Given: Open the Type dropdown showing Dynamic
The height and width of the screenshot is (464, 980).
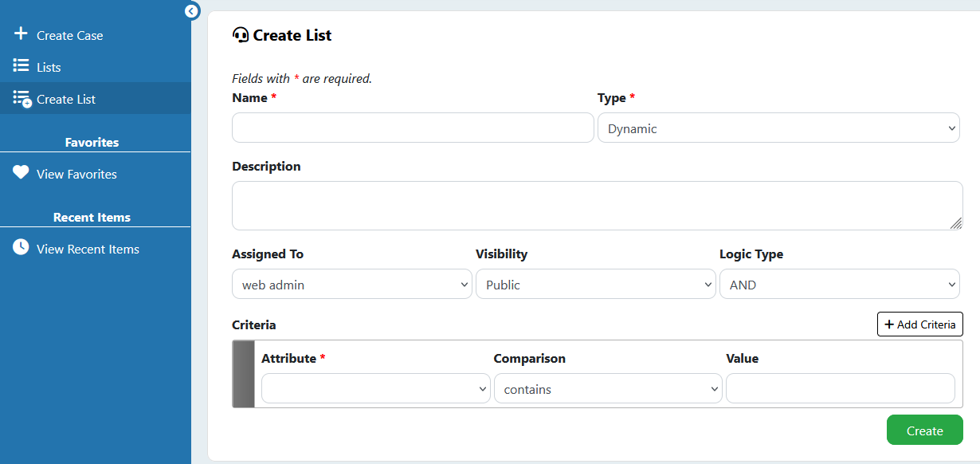Looking at the screenshot, I should click(x=778, y=128).
